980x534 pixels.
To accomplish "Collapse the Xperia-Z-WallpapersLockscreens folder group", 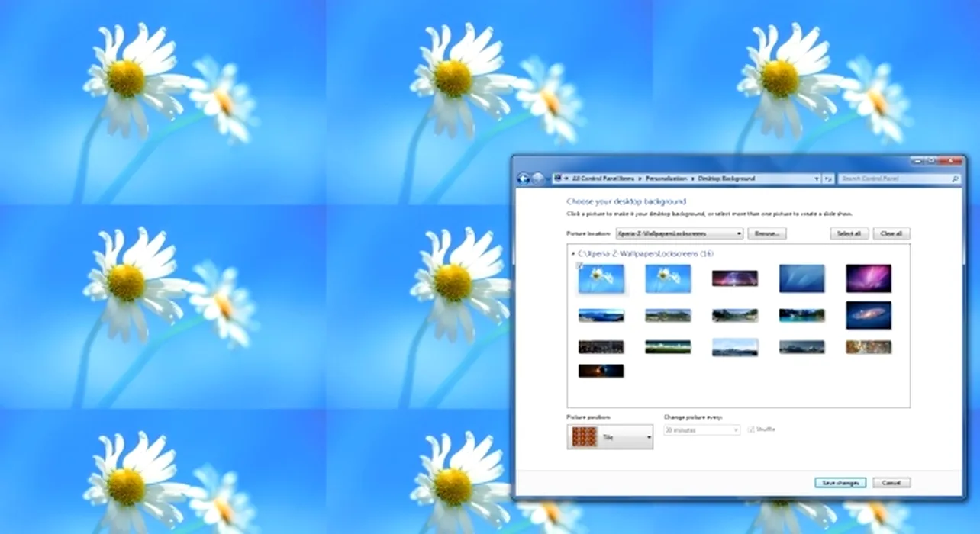I will [572, 253].
